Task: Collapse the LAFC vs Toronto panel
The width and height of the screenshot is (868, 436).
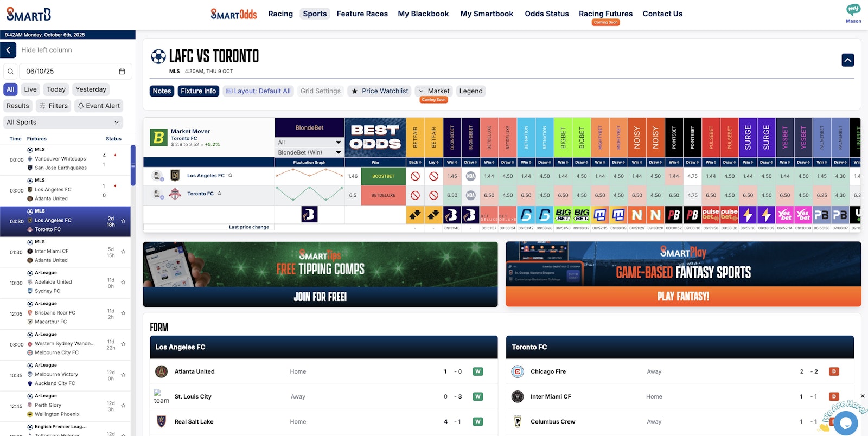Action: tap(847, 60)
